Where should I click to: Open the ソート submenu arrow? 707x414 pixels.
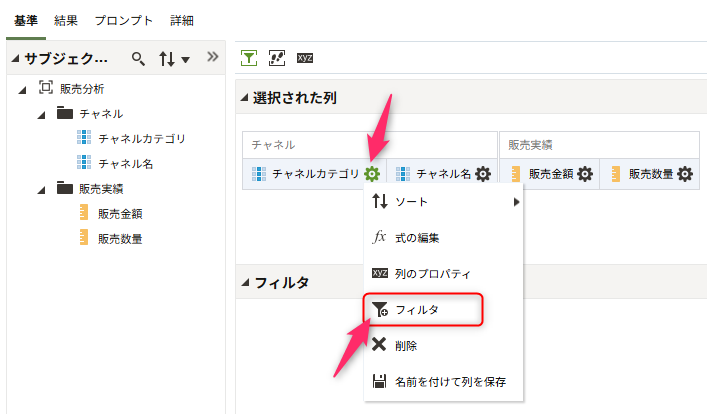click(x=516, y=202)
